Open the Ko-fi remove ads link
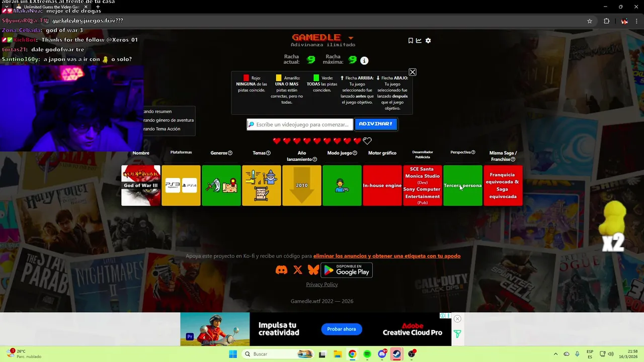 coord(387,256)
